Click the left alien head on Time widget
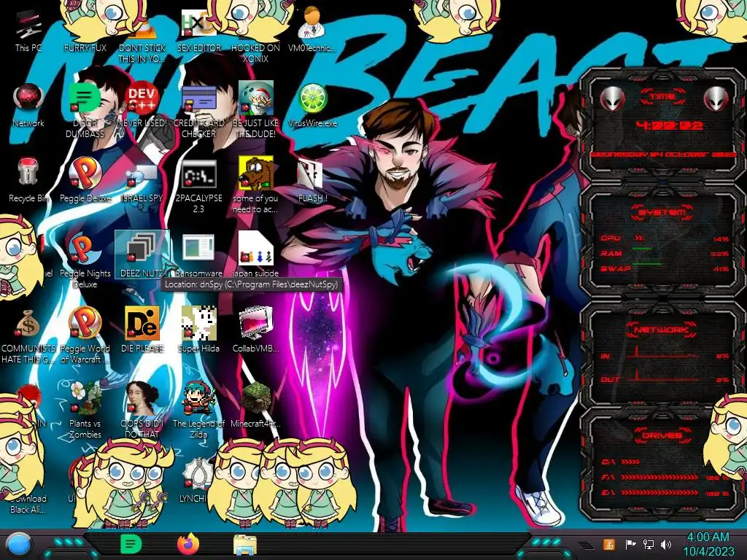This screenshot has height=560, width=747. pyautogui.click(x=612, y=99)
